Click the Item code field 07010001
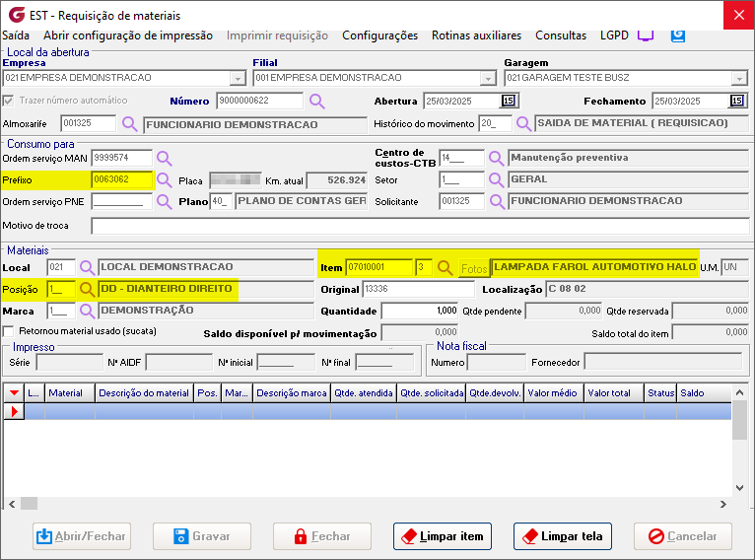This screenshot has height=560, width=755. coord(379,267)
